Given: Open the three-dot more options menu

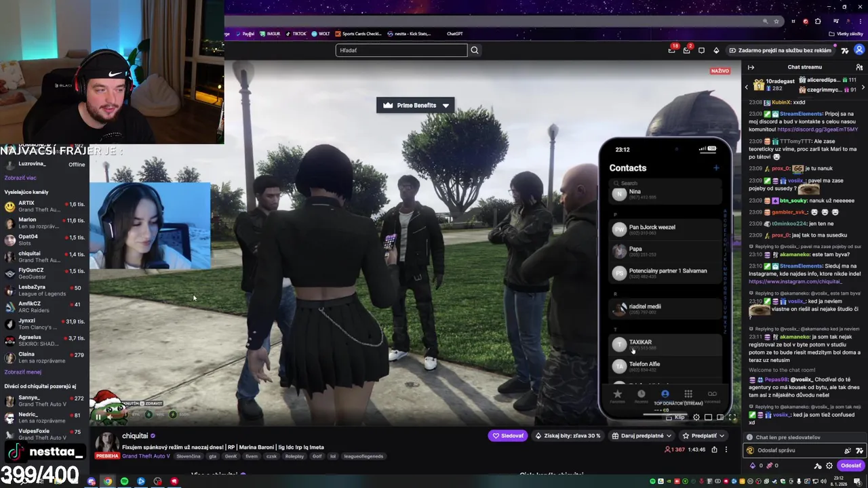Looking at the screenshot, I should click(x=726, y=449).
